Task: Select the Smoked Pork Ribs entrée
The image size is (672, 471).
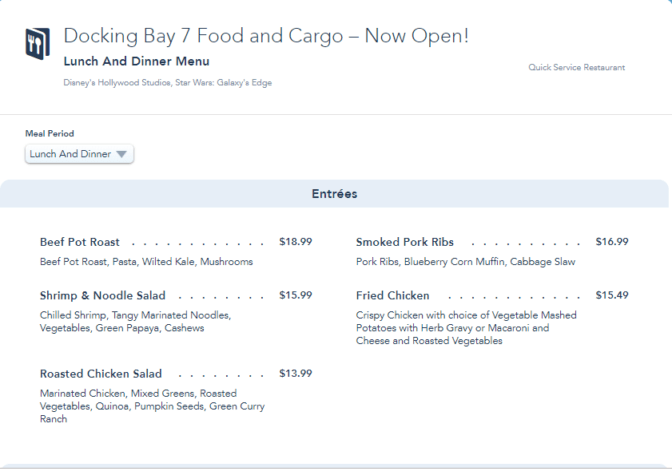Action: coord(405,242)
